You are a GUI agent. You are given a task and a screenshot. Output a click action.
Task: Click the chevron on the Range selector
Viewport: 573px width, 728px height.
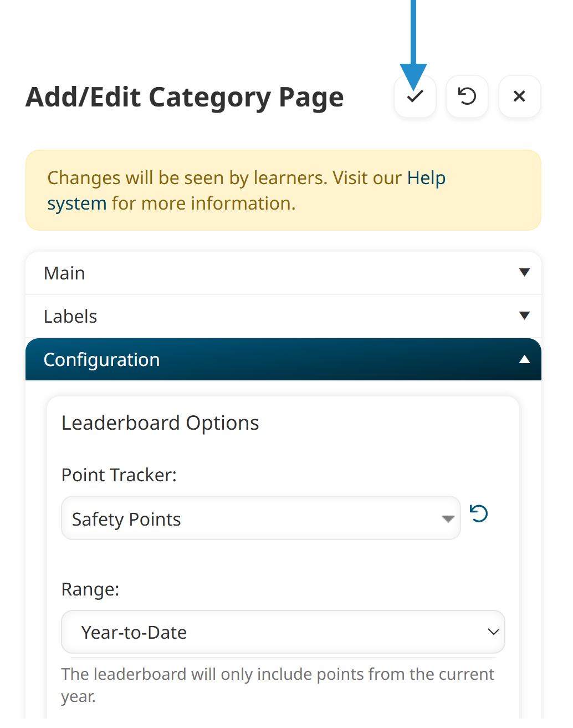click(x=492, y=632)
